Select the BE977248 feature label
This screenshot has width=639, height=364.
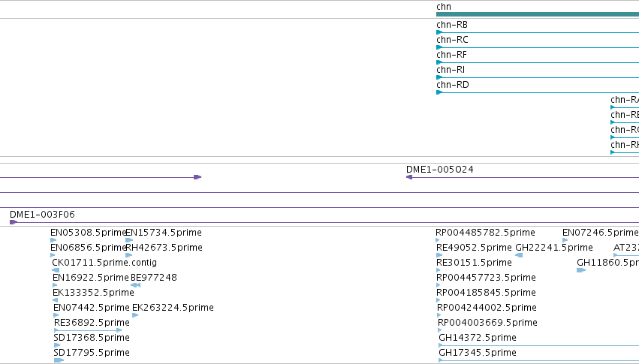tap(154, 278)
